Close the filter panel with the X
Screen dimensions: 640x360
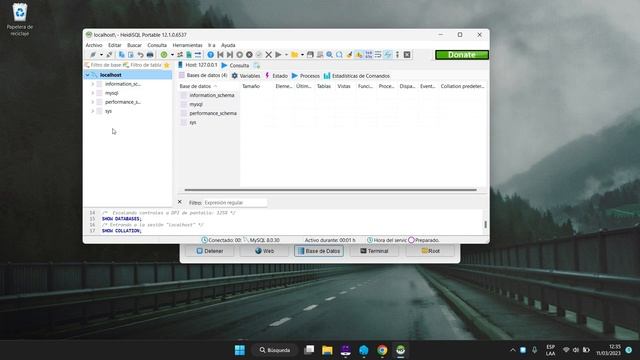coord(180,202)
